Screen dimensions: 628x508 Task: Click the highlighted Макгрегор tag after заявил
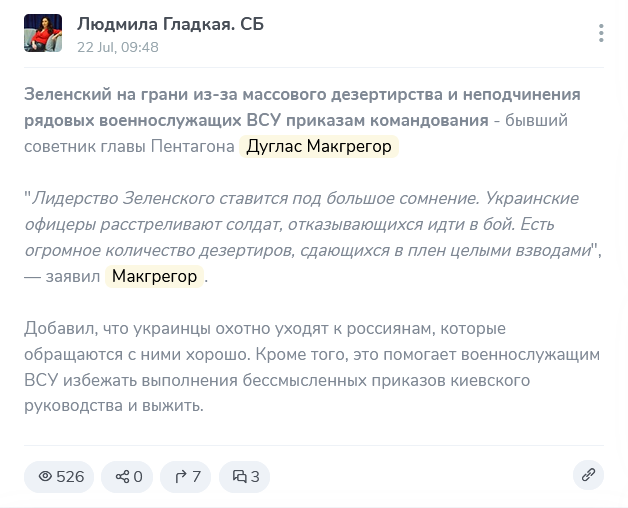point(154,276)
